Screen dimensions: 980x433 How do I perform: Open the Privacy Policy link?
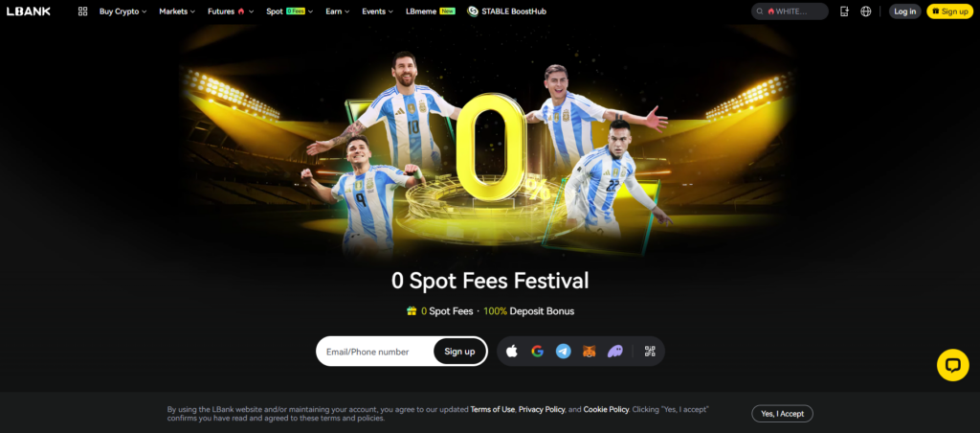(542, 409)
